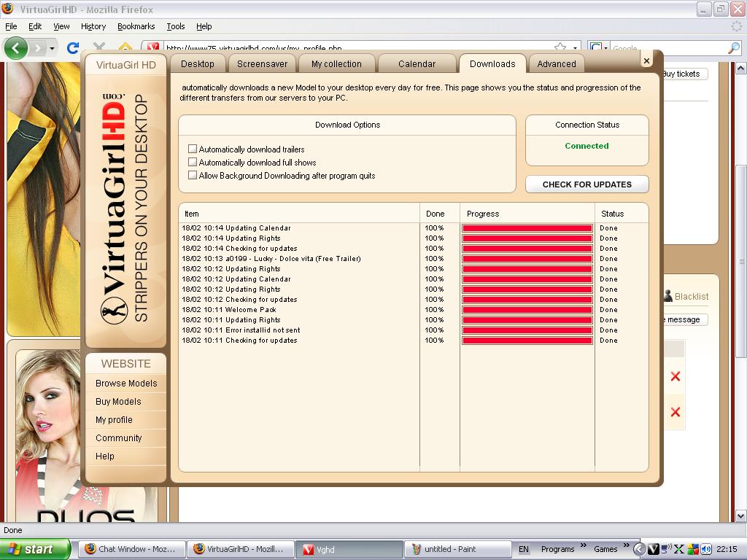Viewport: 747px width, 560px height.
Task: Open the Windows Security Center shield tray icon
Action: (x=692, y=549)
